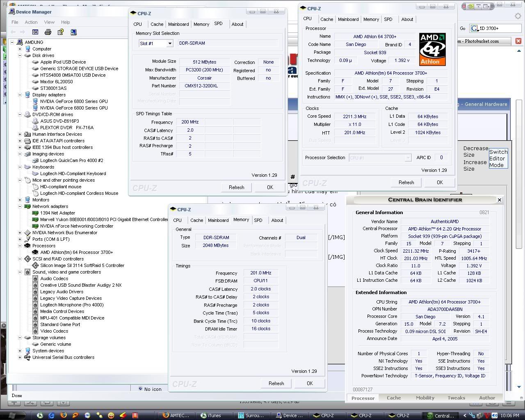This screenshot has width=525, height=420.
Task: Click the Creative USB Sound Blaster Audigy icon
Action: (35, 285)
